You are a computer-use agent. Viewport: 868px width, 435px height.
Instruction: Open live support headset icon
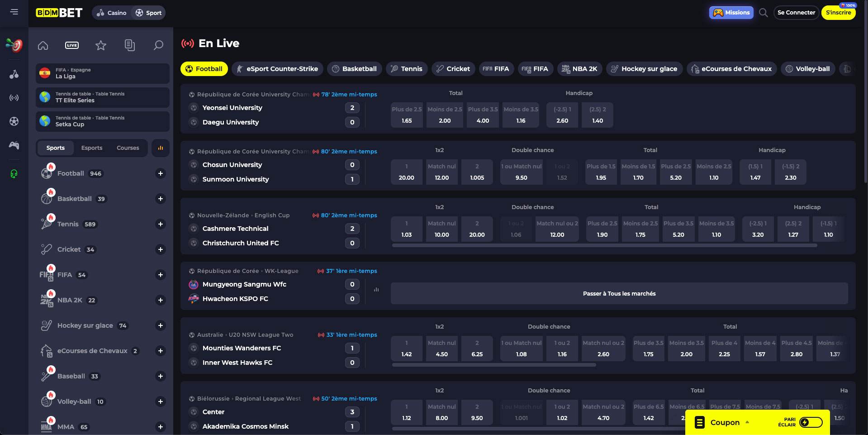pos(14,174)
